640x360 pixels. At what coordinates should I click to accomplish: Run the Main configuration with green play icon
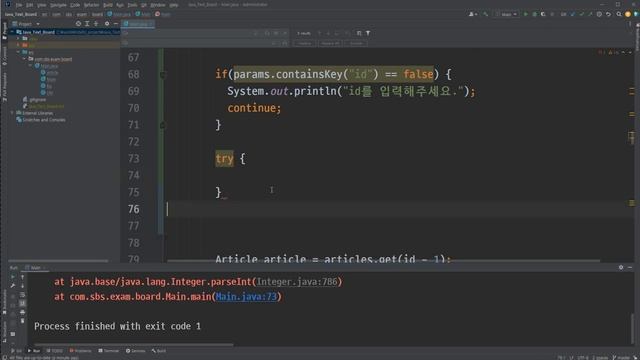coord(525,14)
